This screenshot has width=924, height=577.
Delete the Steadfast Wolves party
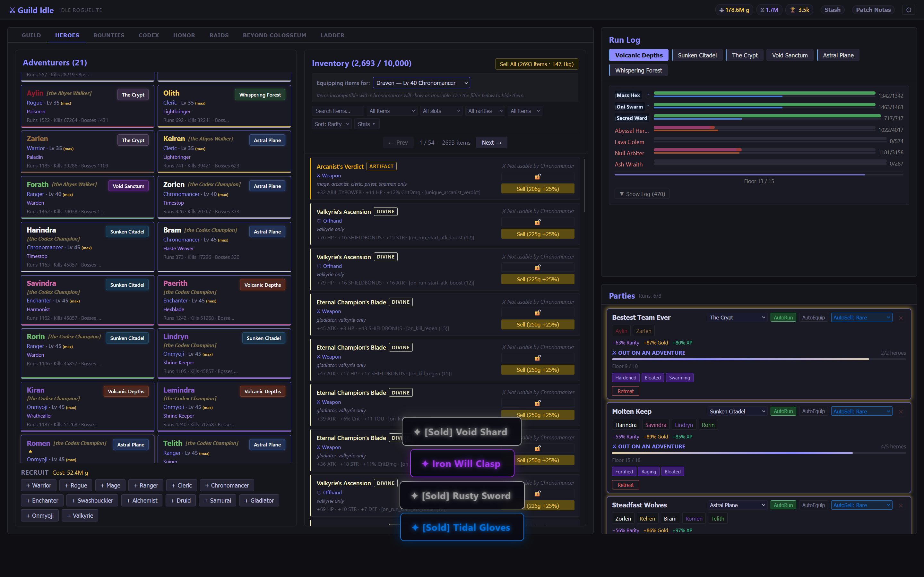point(901,505)
